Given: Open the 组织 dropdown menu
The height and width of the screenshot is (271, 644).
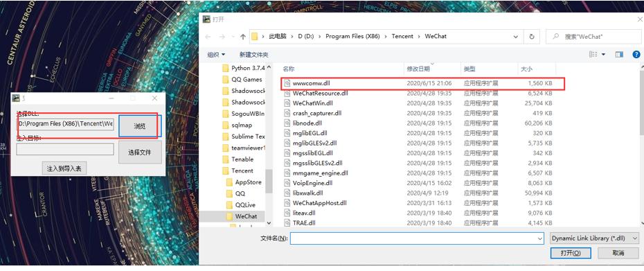Looking at the screenshot, I should click(216, 54).
